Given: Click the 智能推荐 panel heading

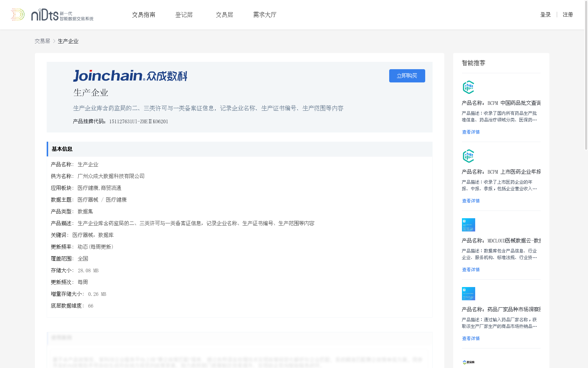Looking at the screenshot, I should click(473, 63).
